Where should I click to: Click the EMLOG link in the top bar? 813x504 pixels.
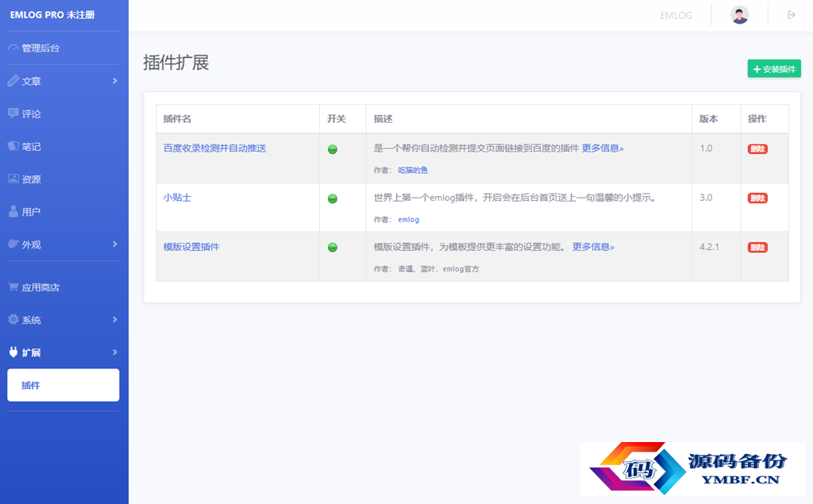[x=676, y=15]
